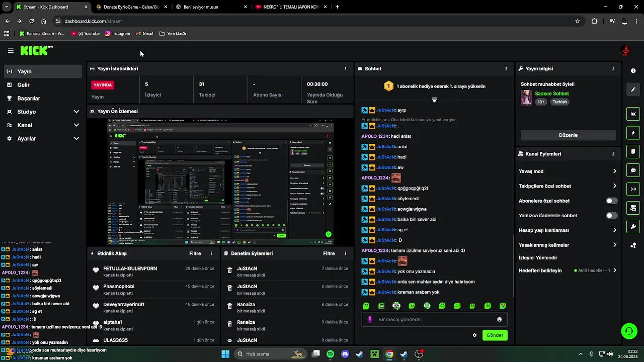Go to Başarılar in sidebar
The image size is (644, 362).
coord(43,99)
